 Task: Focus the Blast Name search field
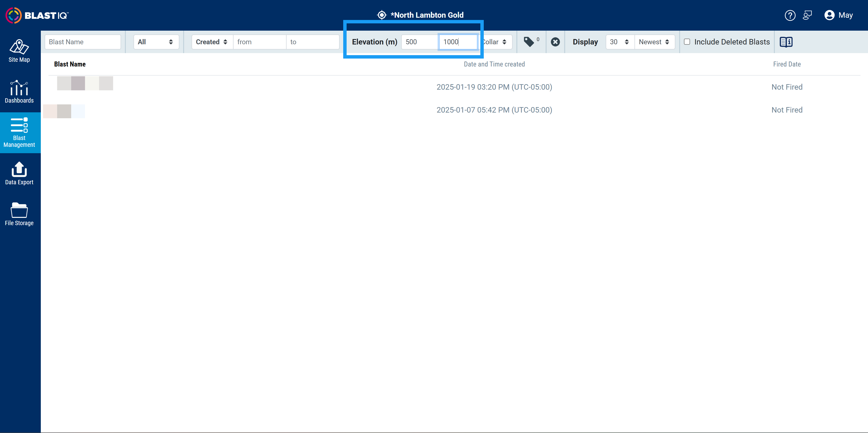tap(83, 42)
